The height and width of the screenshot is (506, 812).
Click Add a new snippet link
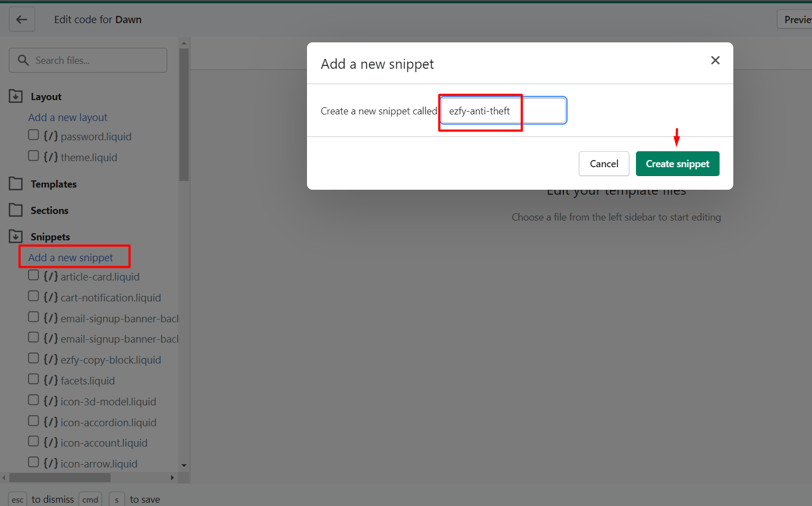(x=70, y=257)
